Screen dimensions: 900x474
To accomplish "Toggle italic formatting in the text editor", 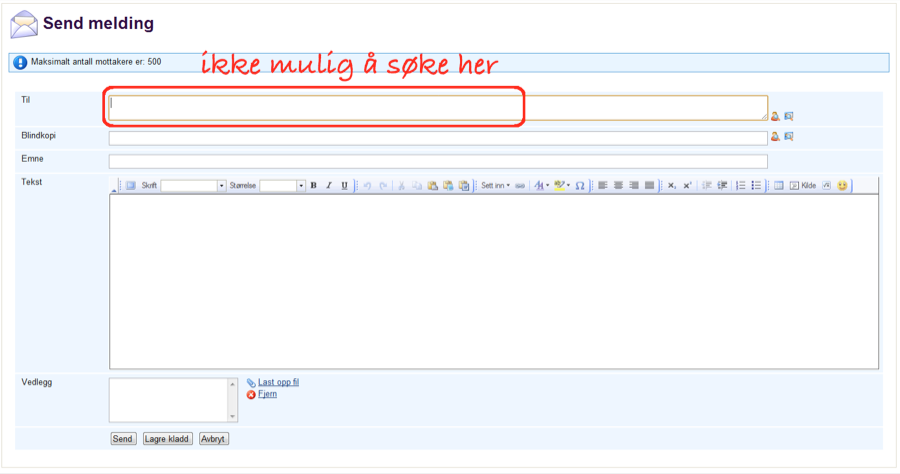I will point(329,185).
